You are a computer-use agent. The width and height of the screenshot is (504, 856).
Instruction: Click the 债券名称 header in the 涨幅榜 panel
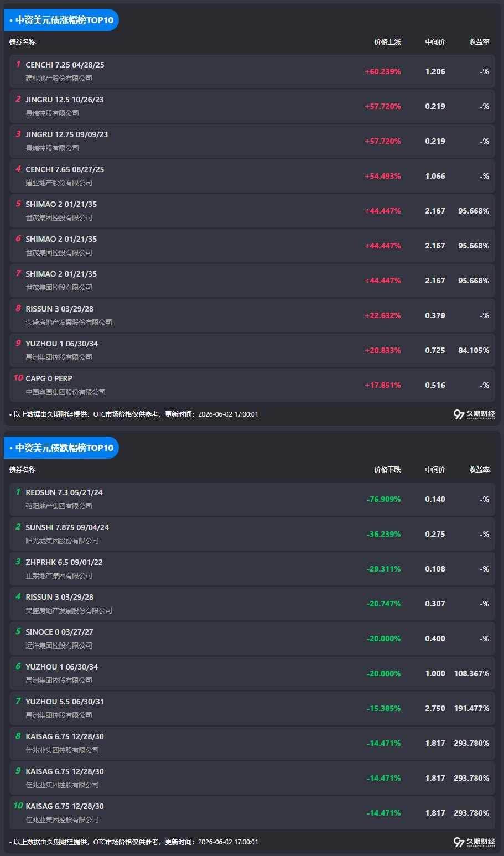coord(23,42)
